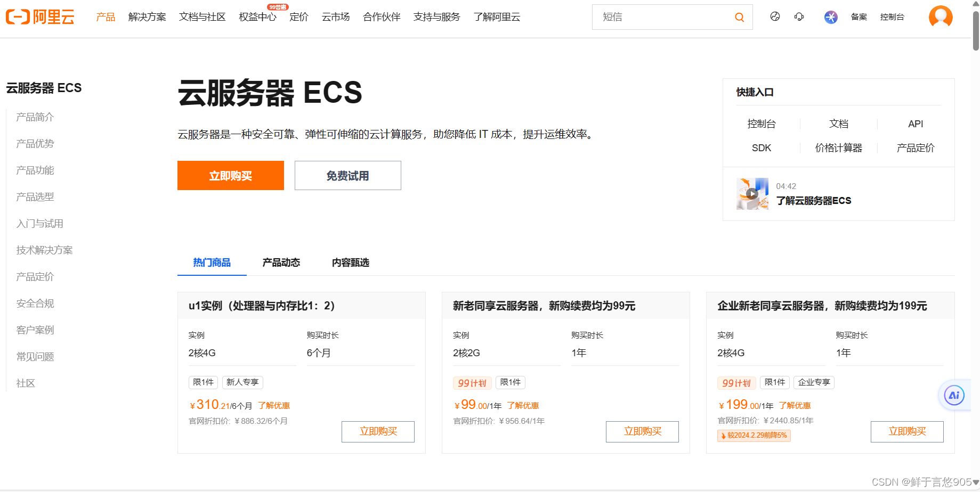Open the 支持与服务 top menu
This screenshot has height=492, width=980.
[x=437, y=17]
